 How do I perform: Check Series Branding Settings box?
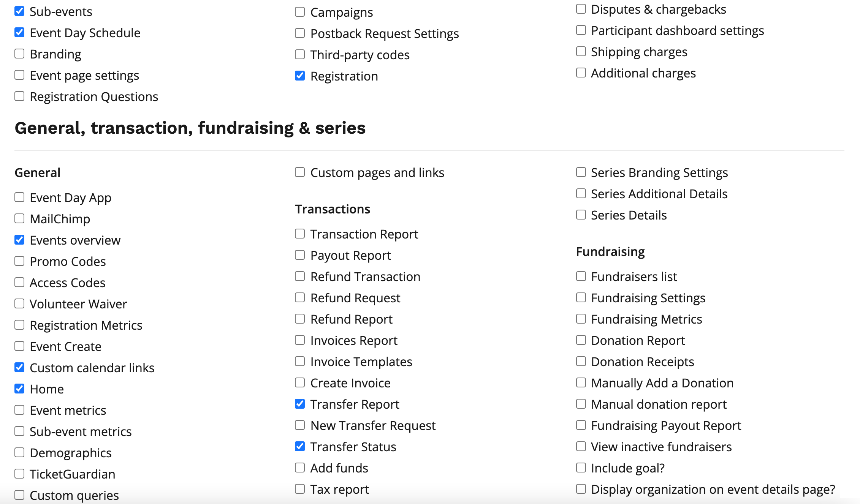pos(581,172)
